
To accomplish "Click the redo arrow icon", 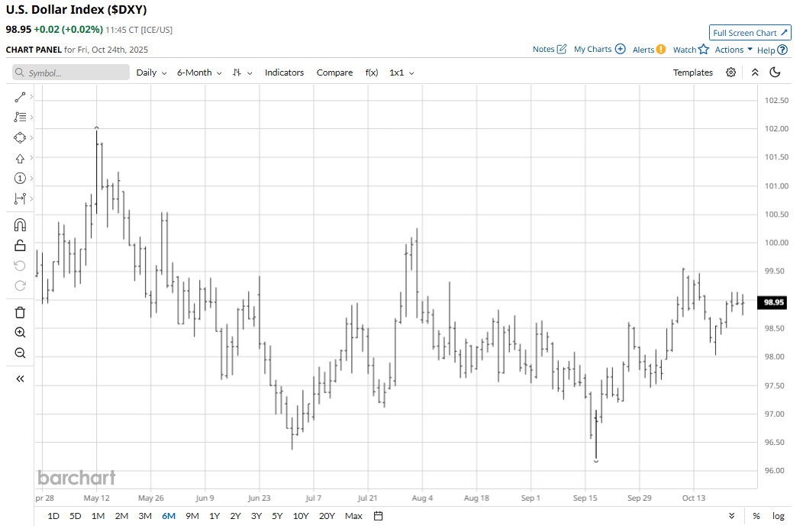I will (x=20, y=285).
